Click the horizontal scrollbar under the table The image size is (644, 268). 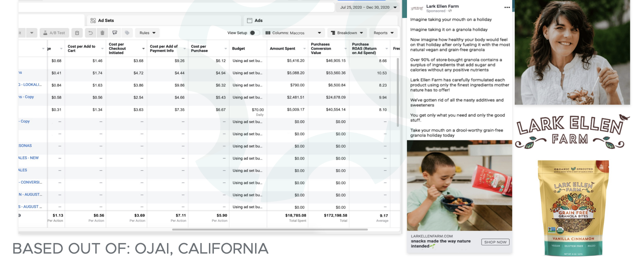[270, 230]
